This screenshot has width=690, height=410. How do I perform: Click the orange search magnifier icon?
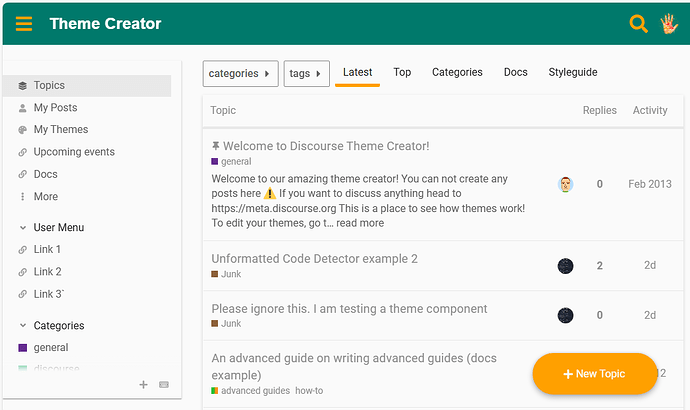[x=638, y=24]
